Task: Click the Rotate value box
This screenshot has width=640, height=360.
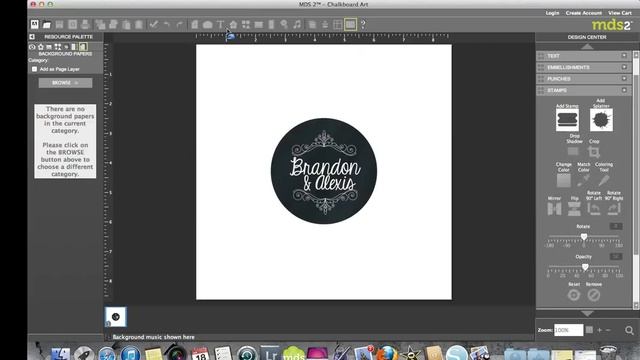Action: 616,226
